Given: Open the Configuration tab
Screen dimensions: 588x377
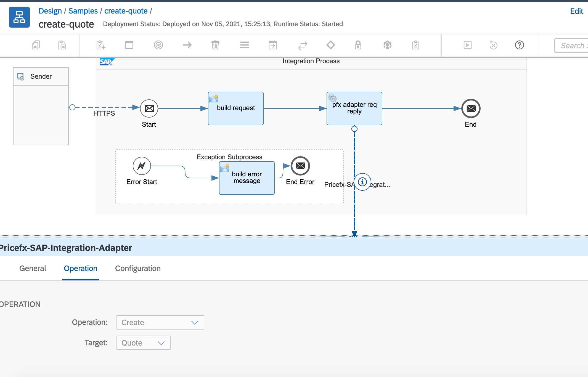Looking at the screenshot, I should coord(138,268).
